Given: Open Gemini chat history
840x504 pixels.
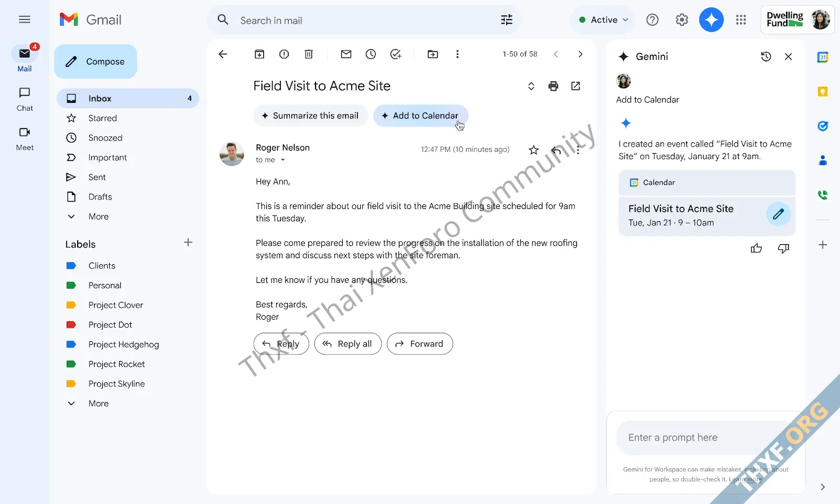Looking at the screenshot, I should [766, 57].
